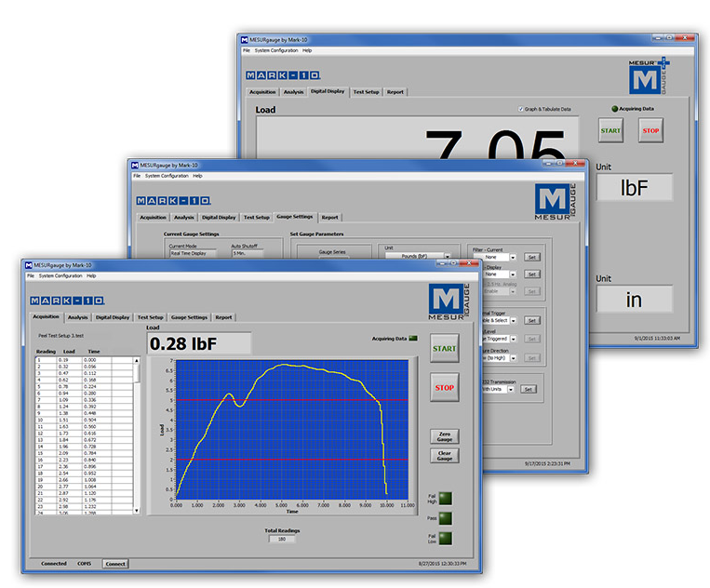Click the Zero Gauge button
This screenshot has height=588, width=710.
[x=444, y=436]
